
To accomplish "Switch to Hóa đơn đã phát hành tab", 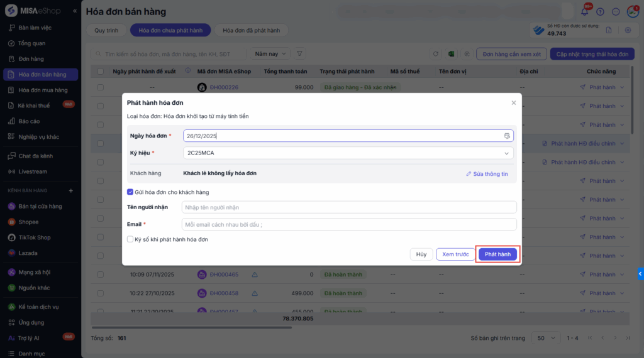I will [x=251, y=30].
